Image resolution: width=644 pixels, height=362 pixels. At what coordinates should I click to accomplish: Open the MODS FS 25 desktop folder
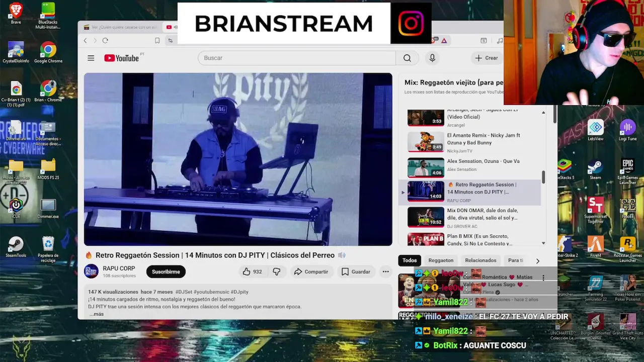[x=48, y=169]
